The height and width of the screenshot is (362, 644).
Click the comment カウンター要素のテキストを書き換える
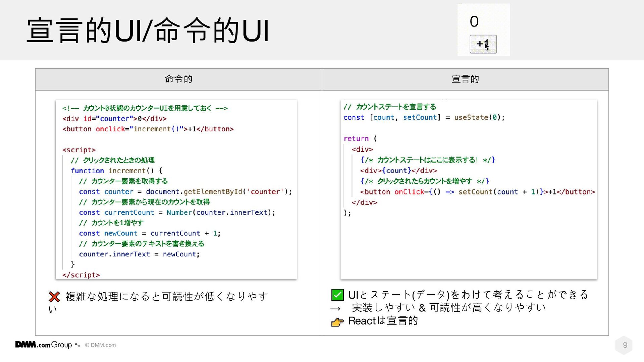pyautogui.click(x=142, y=244)
